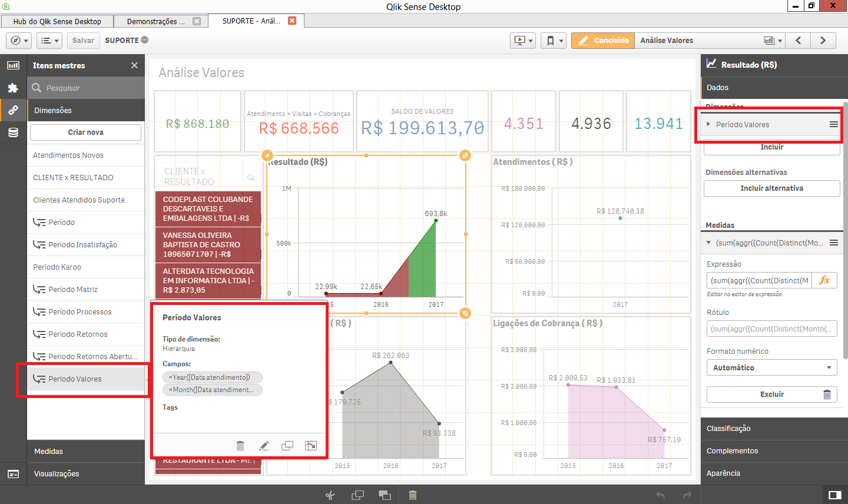Click the cut scissors icon
848x504 pixels.
[330, 495]
